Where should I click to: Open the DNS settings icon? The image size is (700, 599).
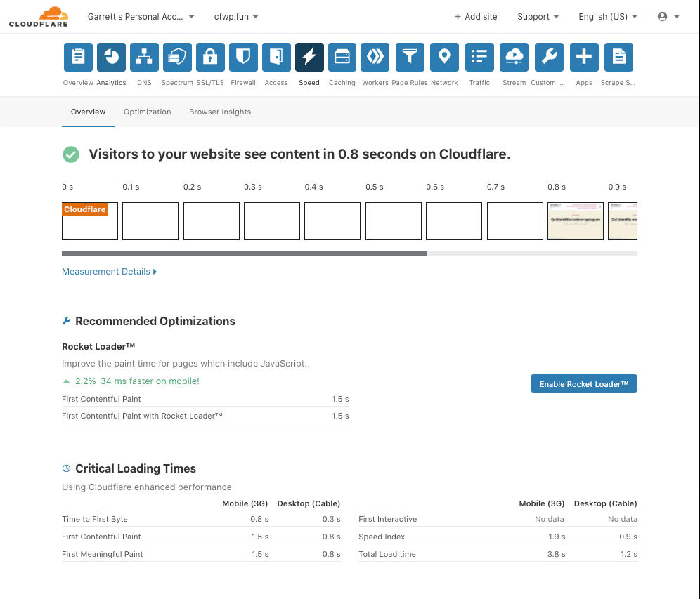click(144, 57)
